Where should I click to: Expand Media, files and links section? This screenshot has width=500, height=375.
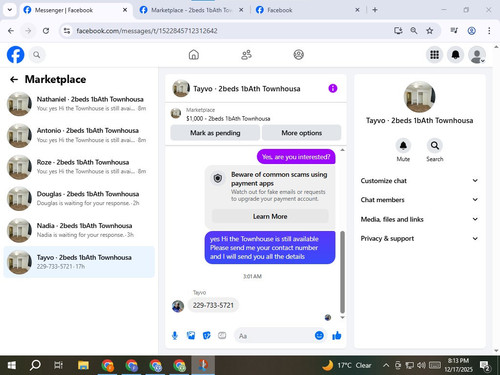419,219
